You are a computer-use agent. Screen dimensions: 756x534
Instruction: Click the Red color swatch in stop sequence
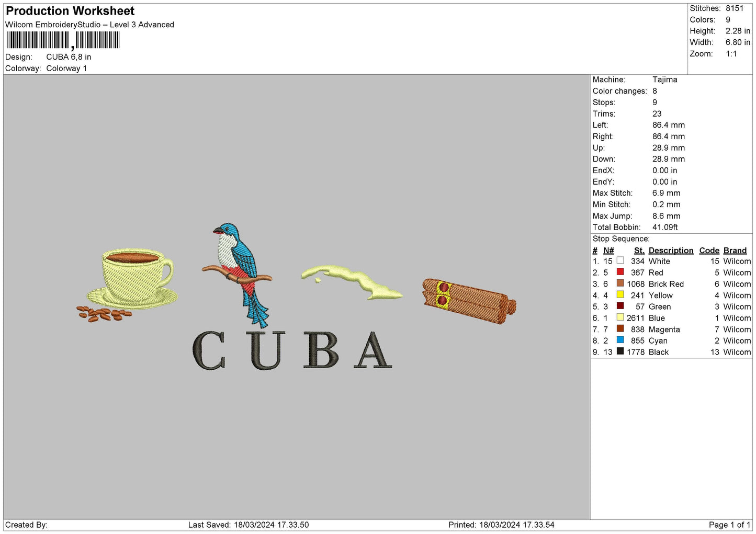click(x=620, y=272)
